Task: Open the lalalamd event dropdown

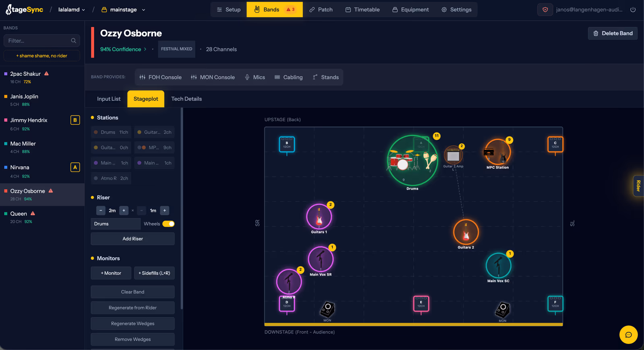Action: (x=72, y=10)
